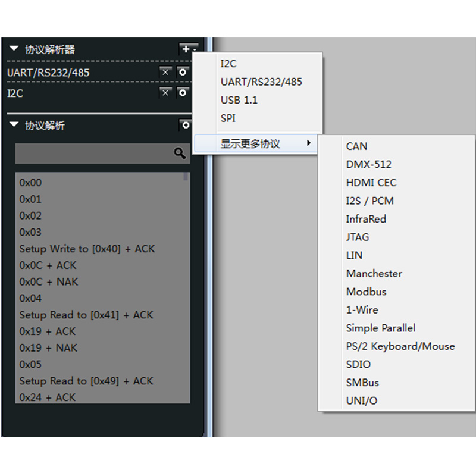The image size is (476, 476).
Task: Select UNI/O protocol
Action: (396, 400)
